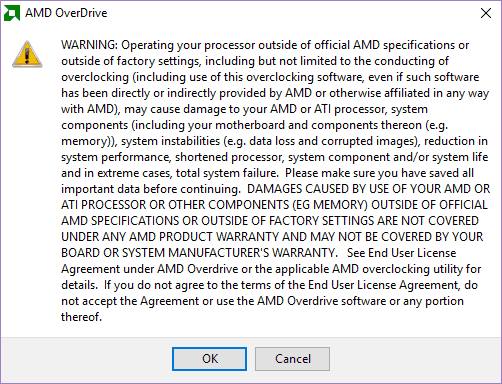Click the line "has been directly or indirectly provided"

point(275,93)
